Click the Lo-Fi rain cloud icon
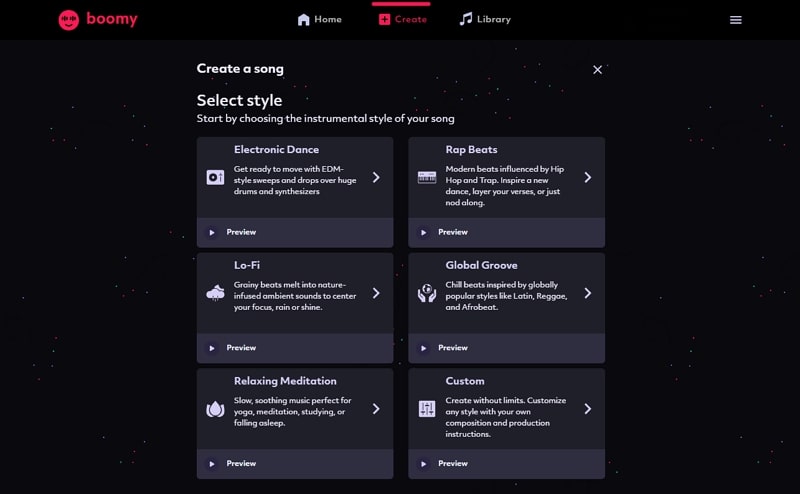The image size is (800, 494). tap(215, 293)
